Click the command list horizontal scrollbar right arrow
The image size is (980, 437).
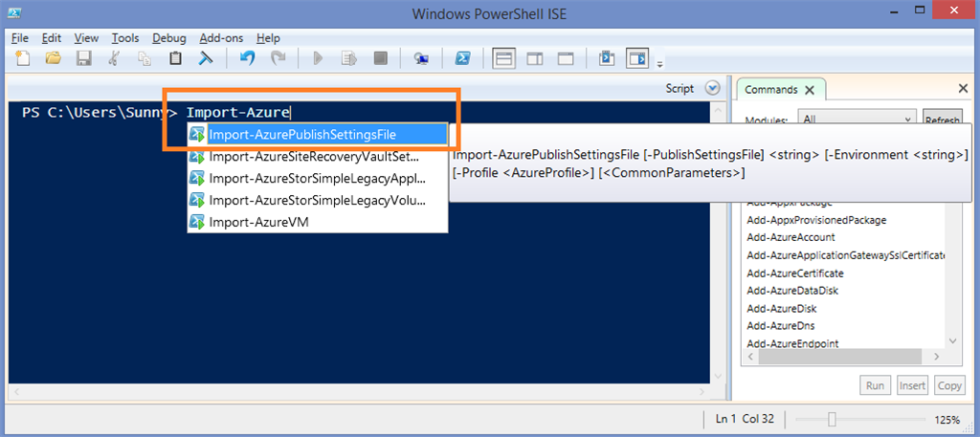[936, 357]
